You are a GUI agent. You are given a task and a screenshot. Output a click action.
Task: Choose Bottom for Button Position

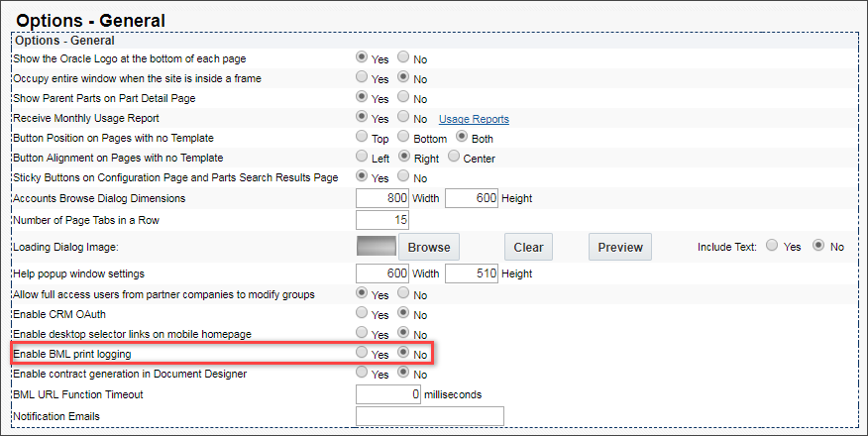404,138
